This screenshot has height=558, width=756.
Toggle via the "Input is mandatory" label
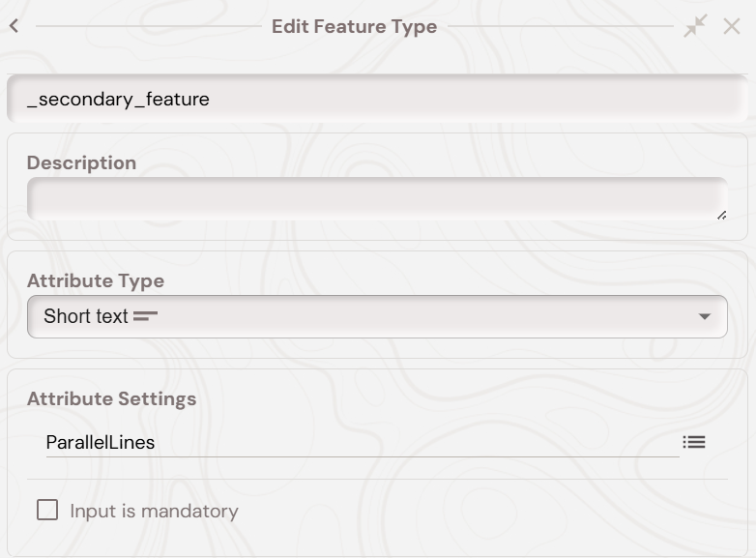(x=154, y=511)
